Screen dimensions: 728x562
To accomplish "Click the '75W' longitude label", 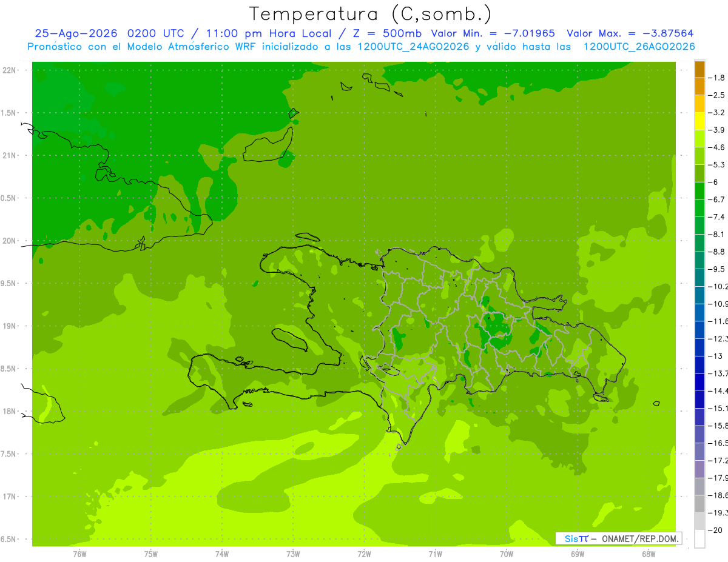I will pyautogui.click(x=151, y=554).
